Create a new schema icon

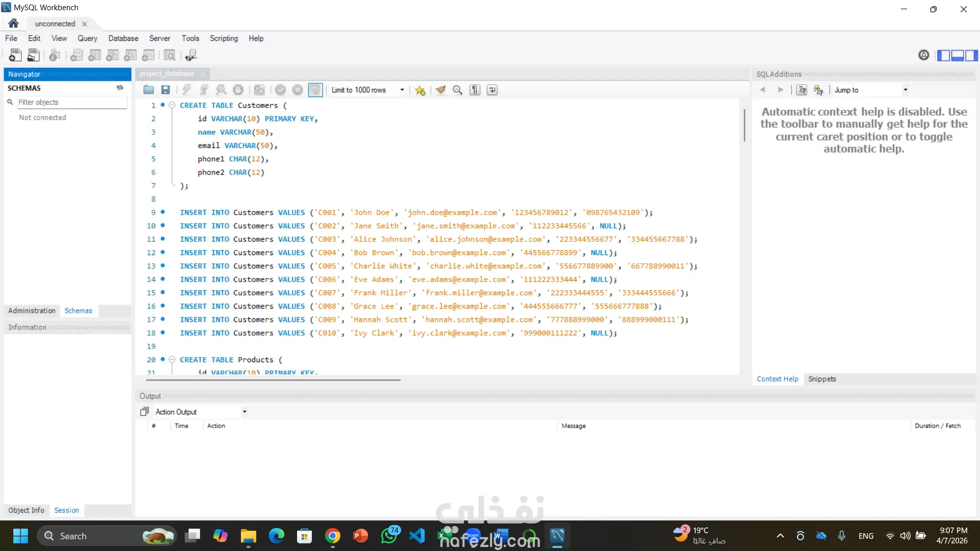[x=77, y=55]
